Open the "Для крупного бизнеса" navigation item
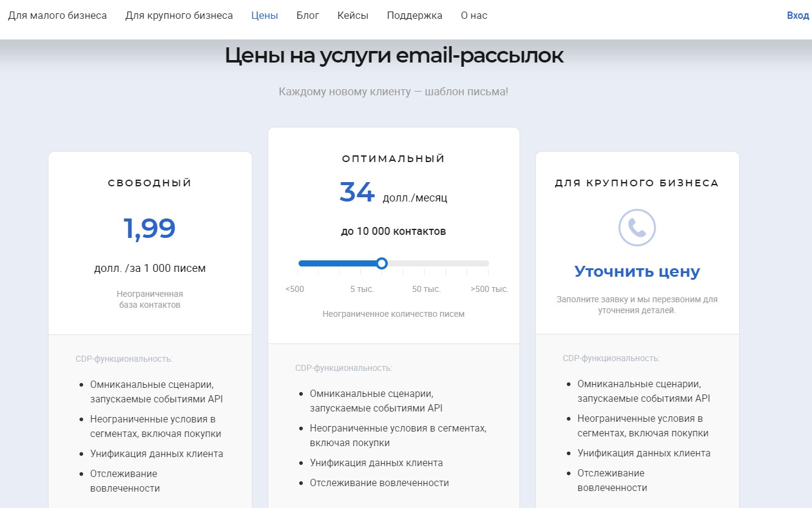812x508 pixels. [179, 16]
